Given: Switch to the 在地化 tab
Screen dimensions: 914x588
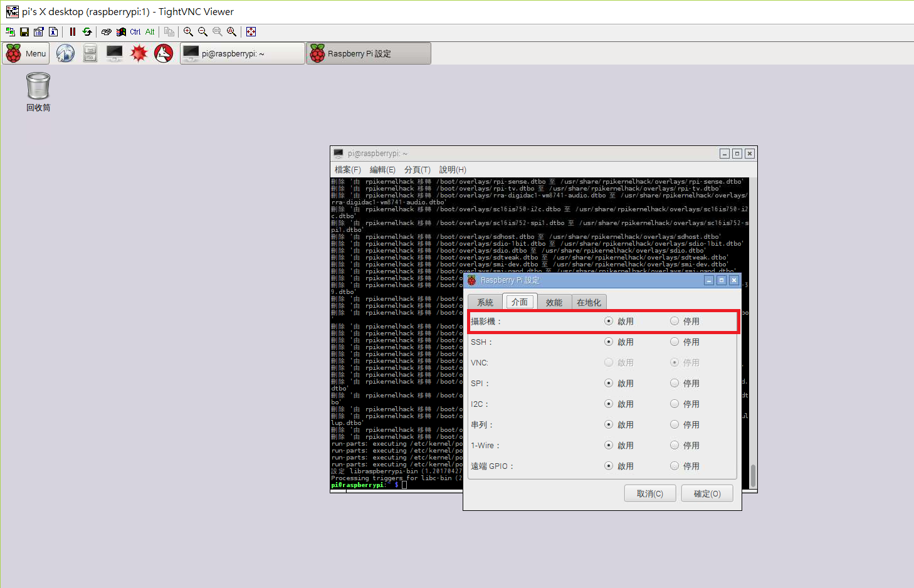Looking at the screenshot, I should click(x=589, y=302).
